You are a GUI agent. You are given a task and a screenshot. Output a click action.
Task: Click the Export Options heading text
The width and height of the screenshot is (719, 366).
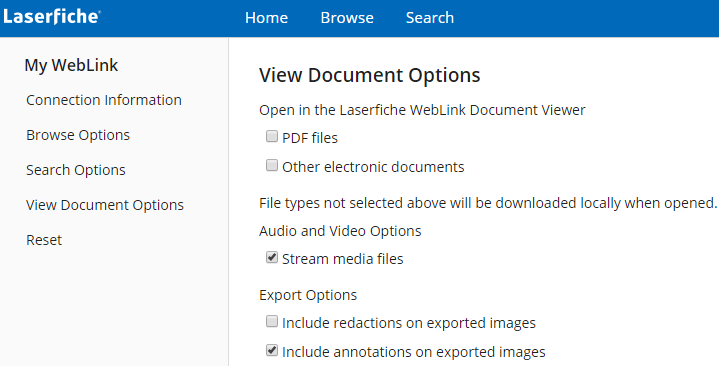(308, 295)
